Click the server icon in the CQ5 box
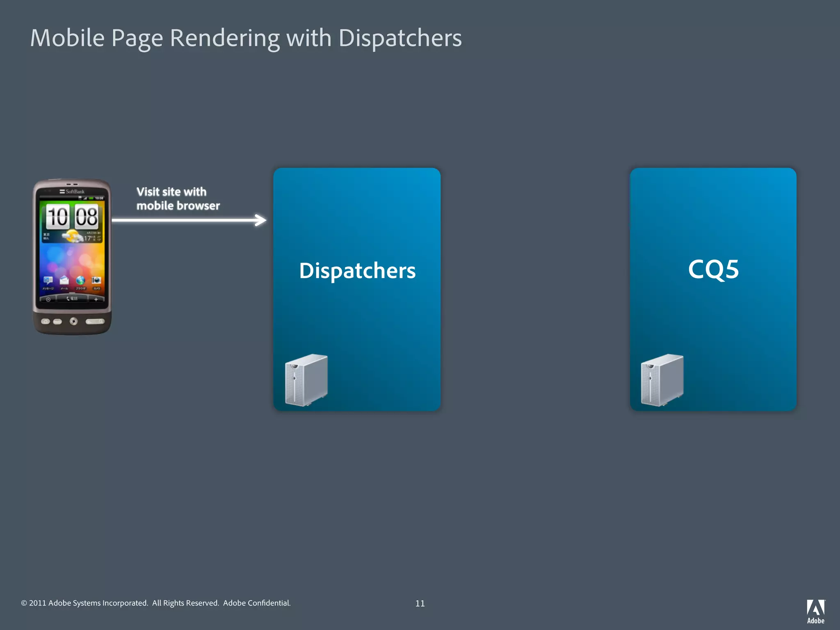This screenshot has height=630, width=840. [662, 380]
